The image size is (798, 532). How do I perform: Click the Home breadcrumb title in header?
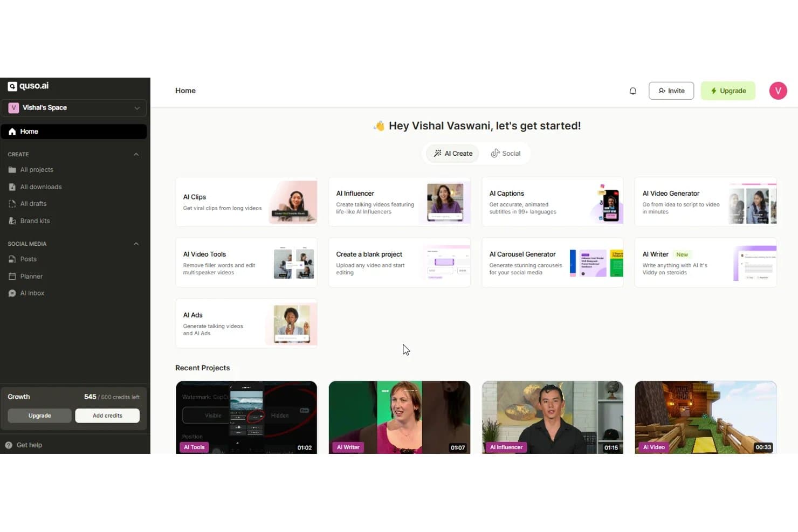185,91
